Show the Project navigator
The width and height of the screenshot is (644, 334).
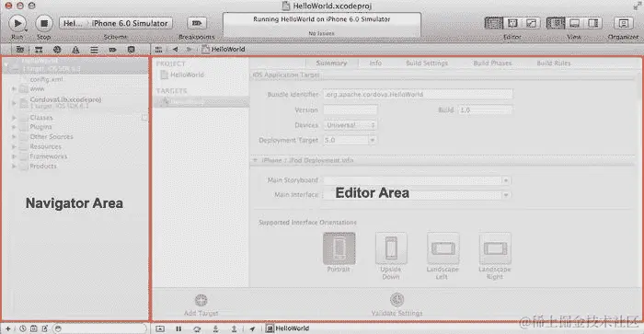click(19, 50)
